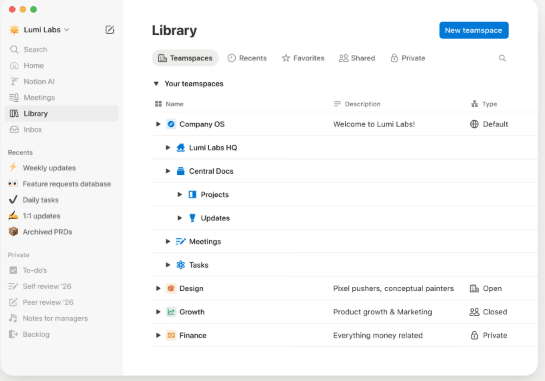Screen dimensions: 545x381
Task: Expand the Updates row
Action: click(180, 218)
